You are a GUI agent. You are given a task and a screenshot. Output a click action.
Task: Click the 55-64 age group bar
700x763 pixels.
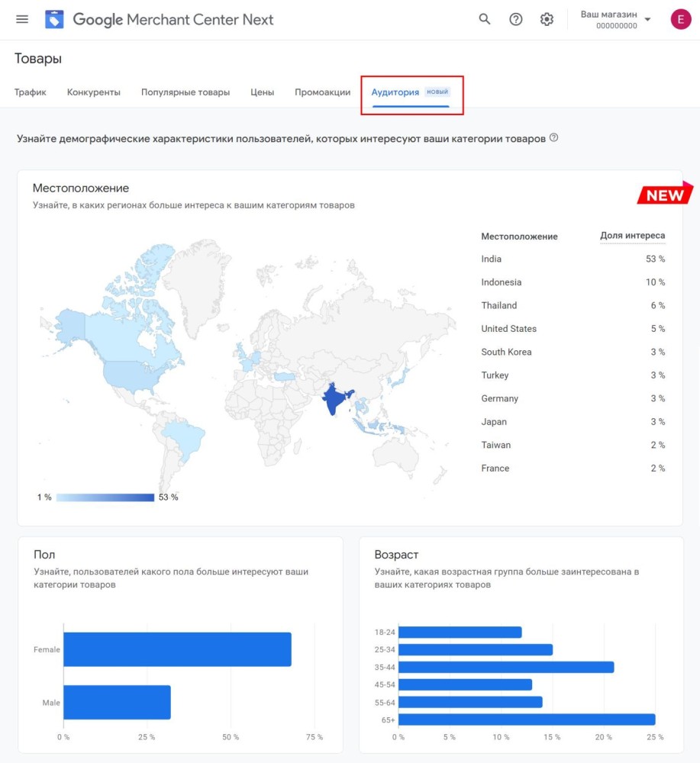pyautogui.click(x=470, y=702)
